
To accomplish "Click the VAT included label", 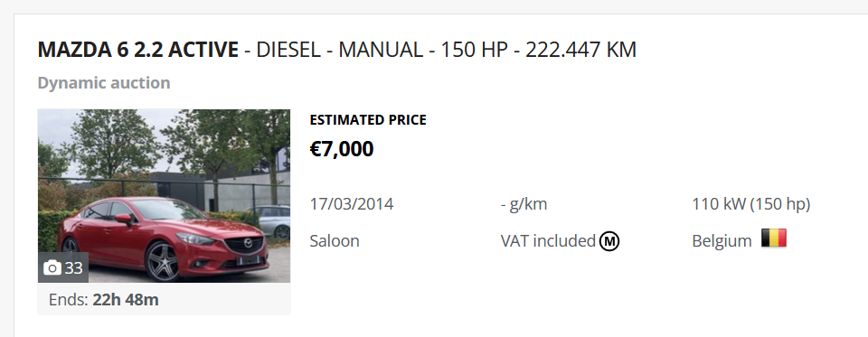I will 548,241.
